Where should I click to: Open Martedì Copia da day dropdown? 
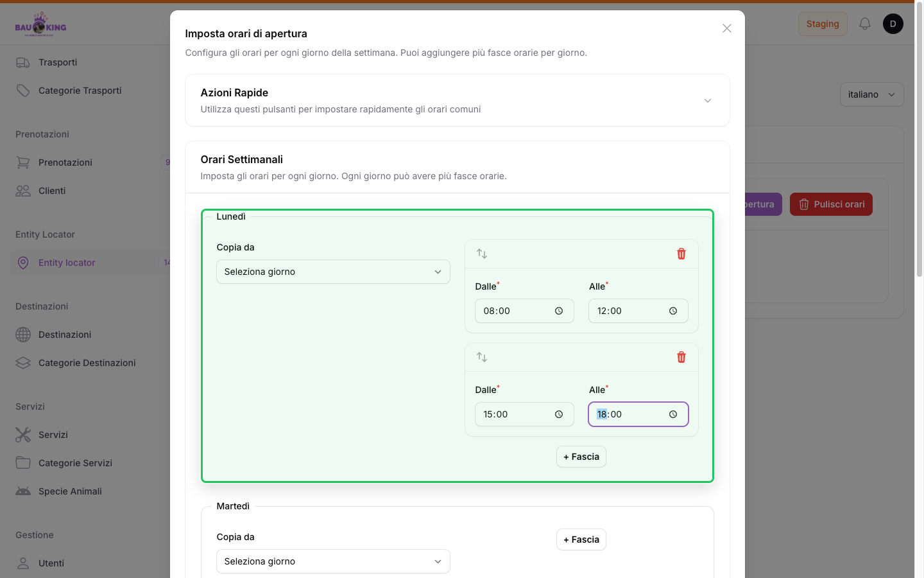[333, 561]
